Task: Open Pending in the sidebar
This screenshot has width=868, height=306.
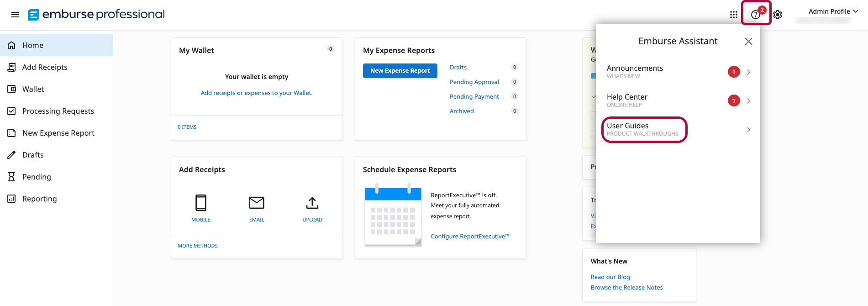Action: coord(57,177)
